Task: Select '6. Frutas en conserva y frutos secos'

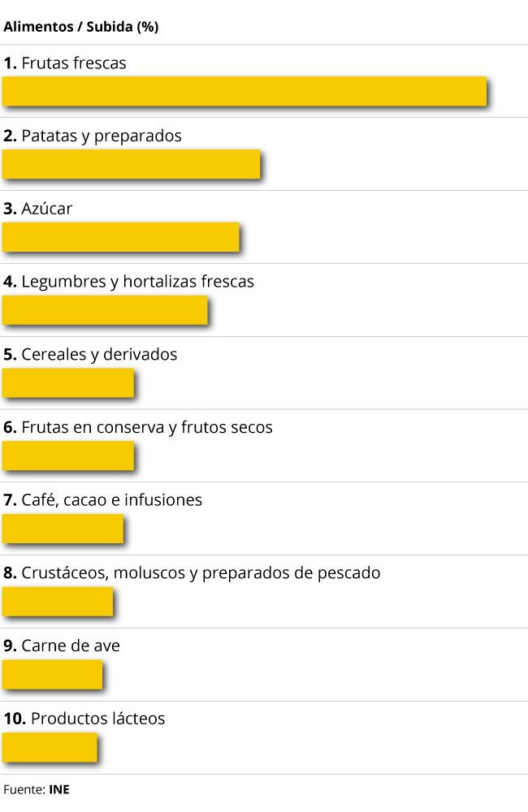Action: click(x=138, y=427)
